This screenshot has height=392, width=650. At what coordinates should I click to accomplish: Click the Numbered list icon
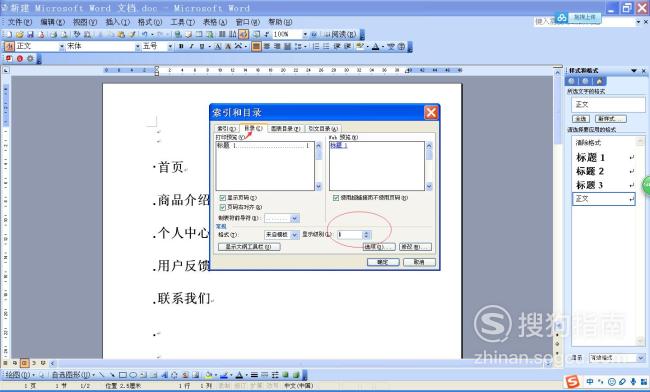click(x=315, y=46)
